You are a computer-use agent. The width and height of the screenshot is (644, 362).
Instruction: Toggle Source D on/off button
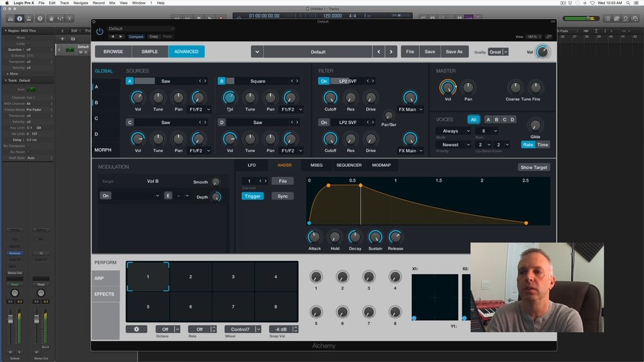tap(221, 122)
